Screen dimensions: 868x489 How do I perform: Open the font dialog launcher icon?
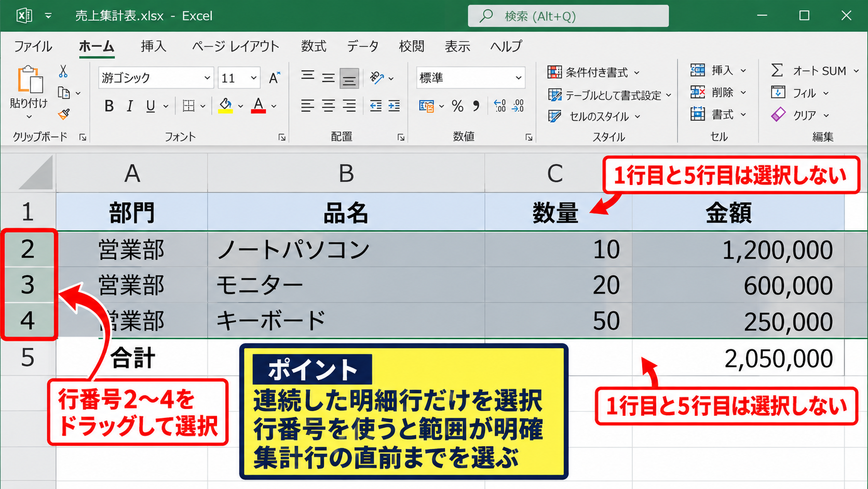(x=282, y=137)
